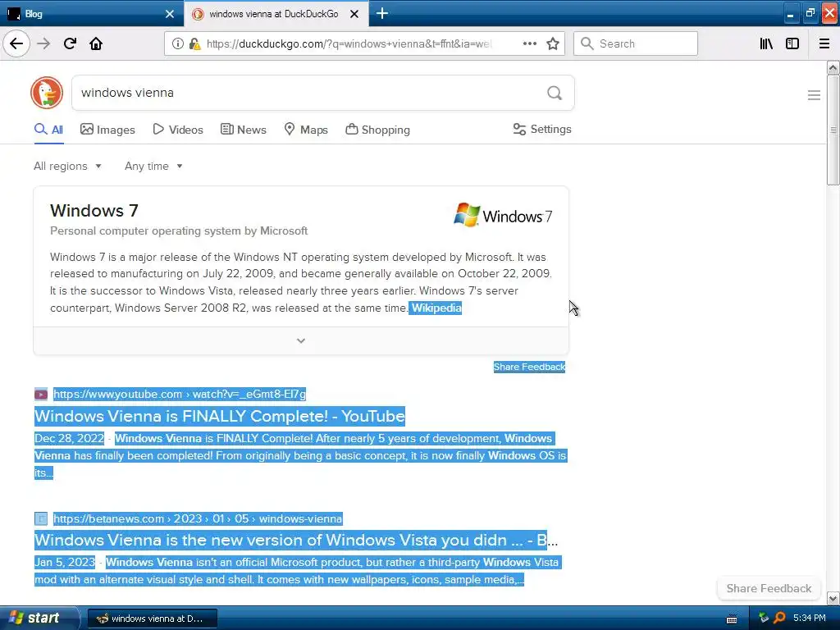Click the tray magnifier icon

coord(779,619)
